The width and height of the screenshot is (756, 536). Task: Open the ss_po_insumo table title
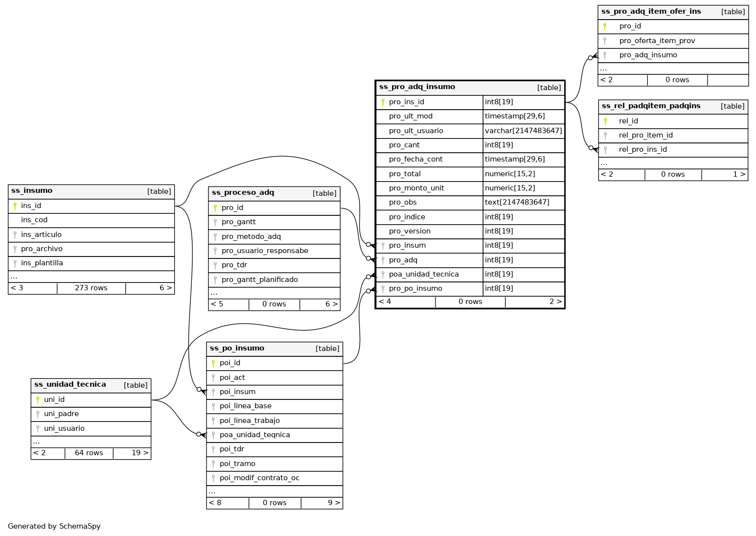coord(237,349)
